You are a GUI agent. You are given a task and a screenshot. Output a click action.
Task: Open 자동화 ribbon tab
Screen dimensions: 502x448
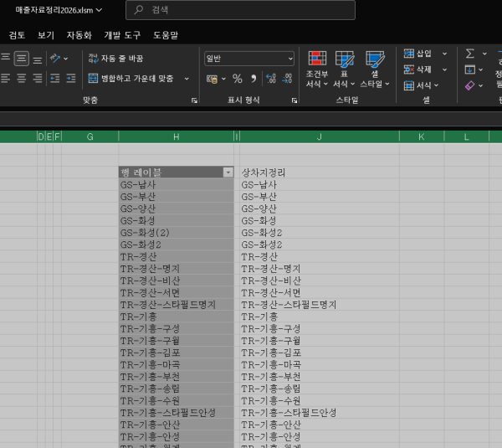tap(79, 35)
